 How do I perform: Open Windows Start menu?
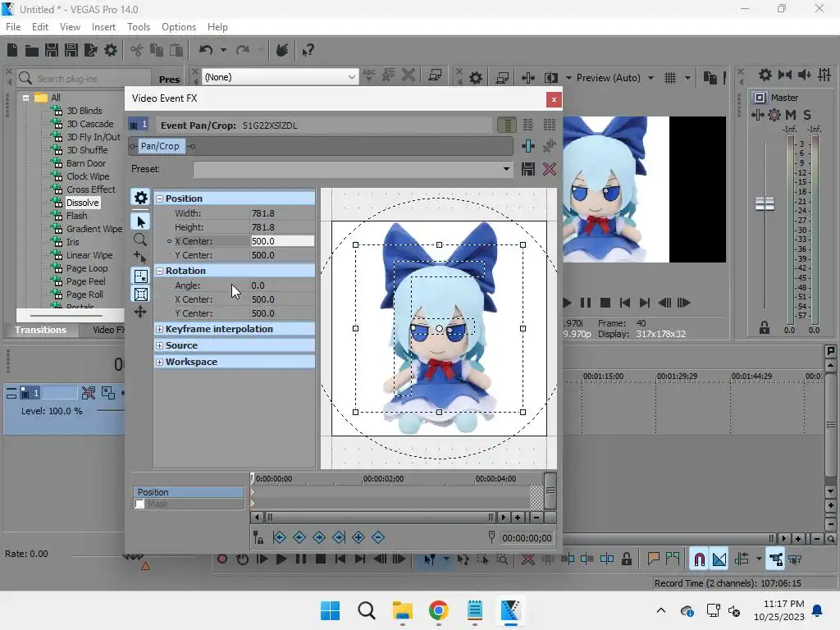(330, 610)
